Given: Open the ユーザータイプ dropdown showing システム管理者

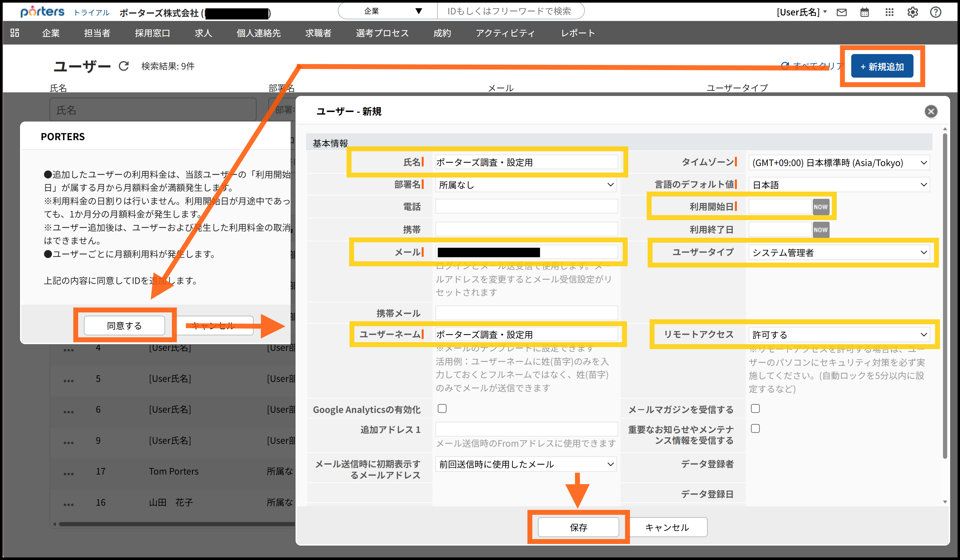Looking at the screenshot, I should [x=839, y=253].
